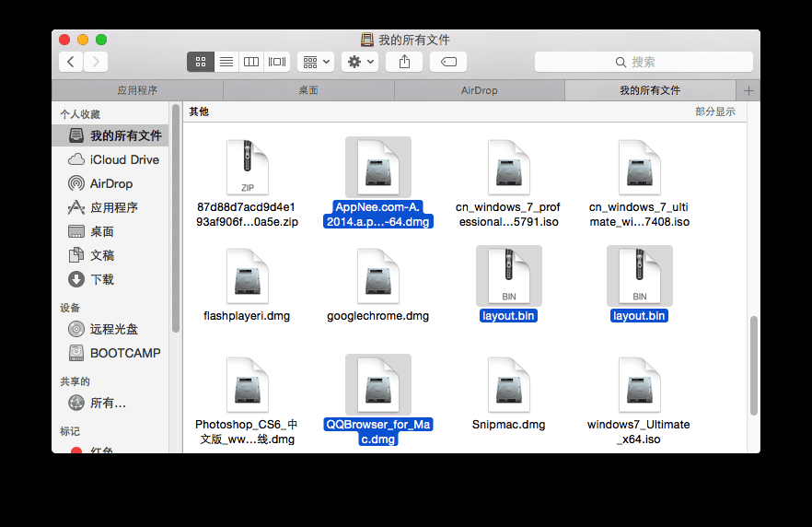Viewport: 812px width, 527px height.
Task: Click the Share button in toolbar
Action: pyautogui.click(x=404, y=62)
